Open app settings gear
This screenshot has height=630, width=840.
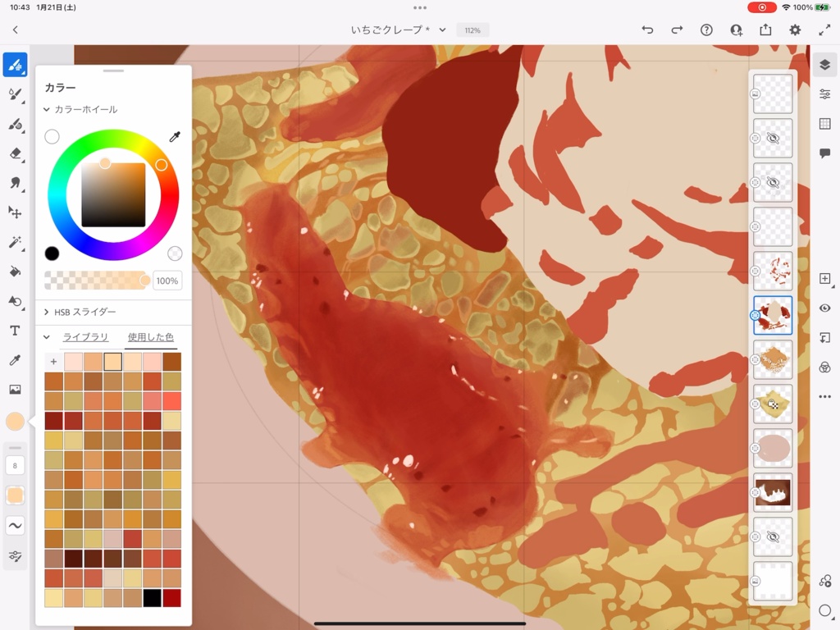(795, 30)
